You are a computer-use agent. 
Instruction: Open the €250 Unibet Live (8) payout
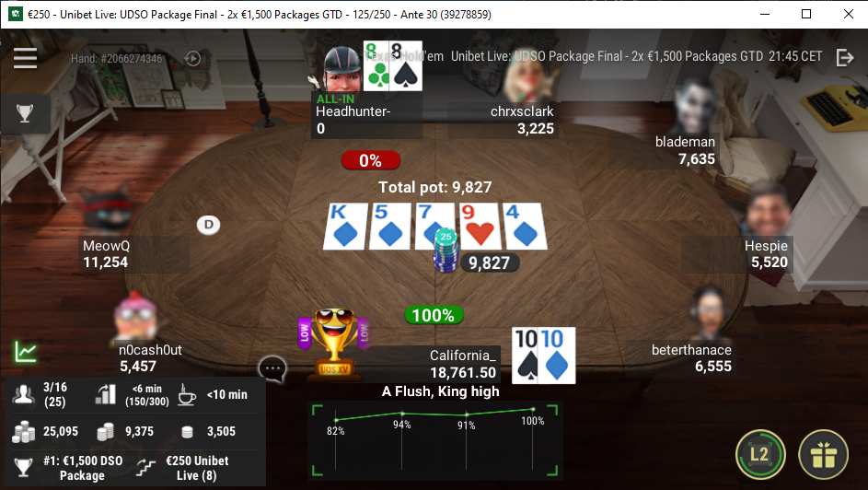coord(196,468)
